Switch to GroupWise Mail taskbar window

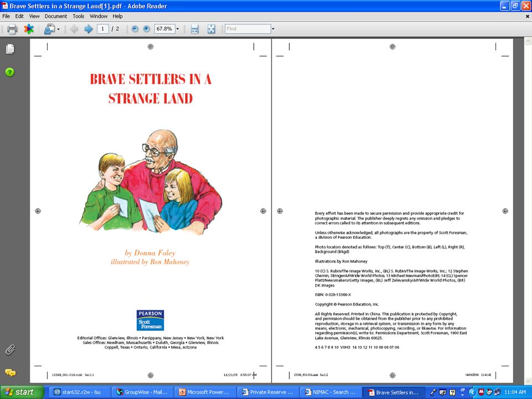(x=142, y=392)
